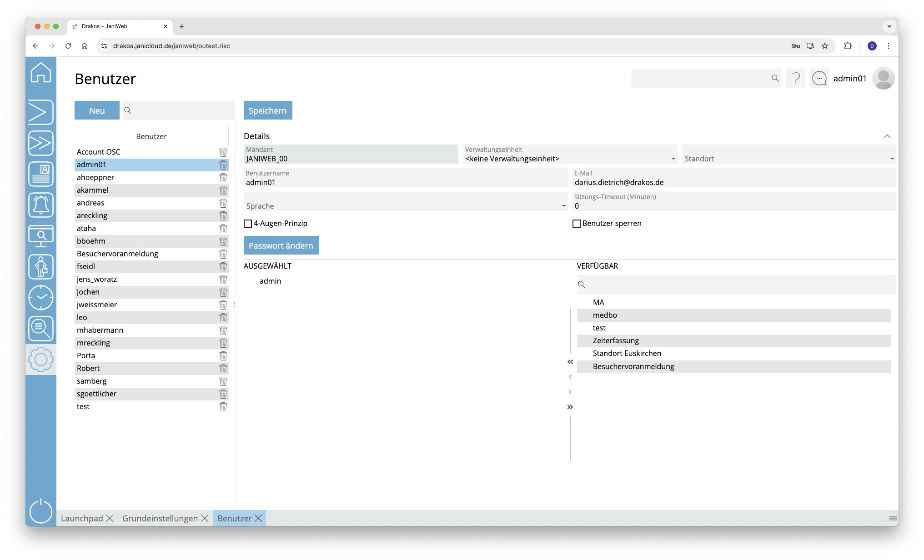Click the Speichern button
924x560 pixels.
pos(268,110)
